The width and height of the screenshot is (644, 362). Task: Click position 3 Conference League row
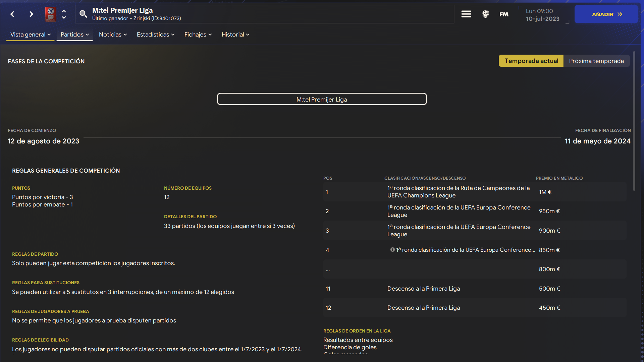(475, 231)
